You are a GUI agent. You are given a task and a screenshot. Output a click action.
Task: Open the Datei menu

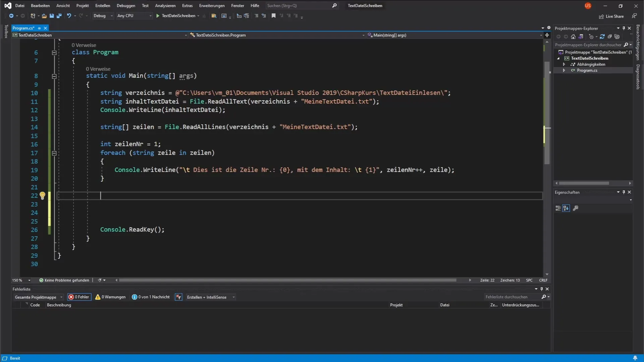pyautogui.click(x=20, y=5)
